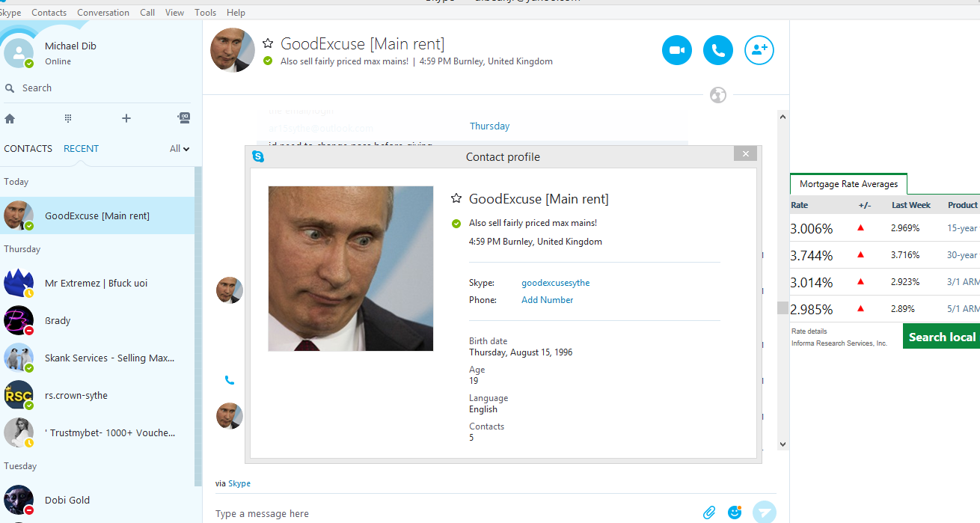980x523 pixels.
Task: Send message with paper plane button
Action: coord(765,513)
